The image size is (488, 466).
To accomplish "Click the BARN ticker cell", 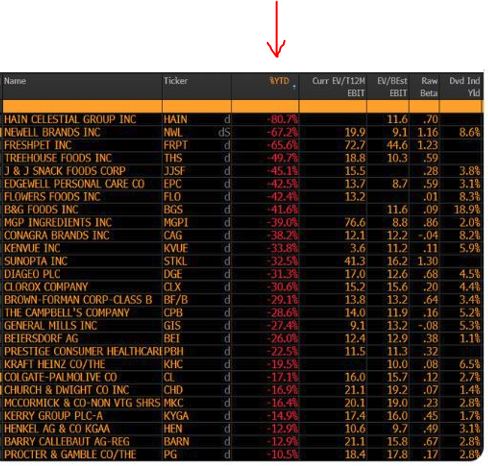I will [176, 442].
